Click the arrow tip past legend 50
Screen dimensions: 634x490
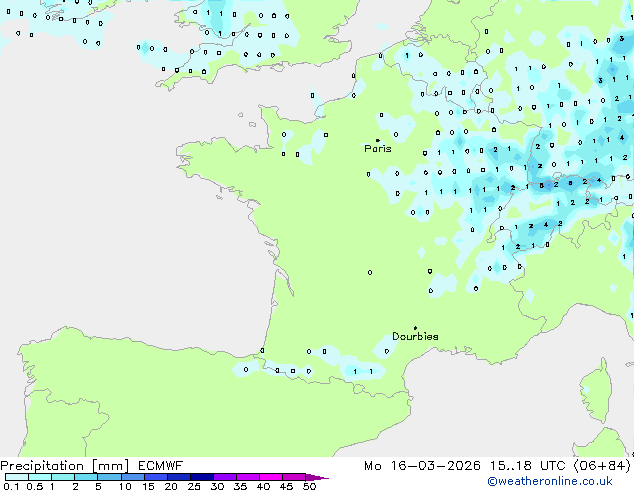point(318,477)
